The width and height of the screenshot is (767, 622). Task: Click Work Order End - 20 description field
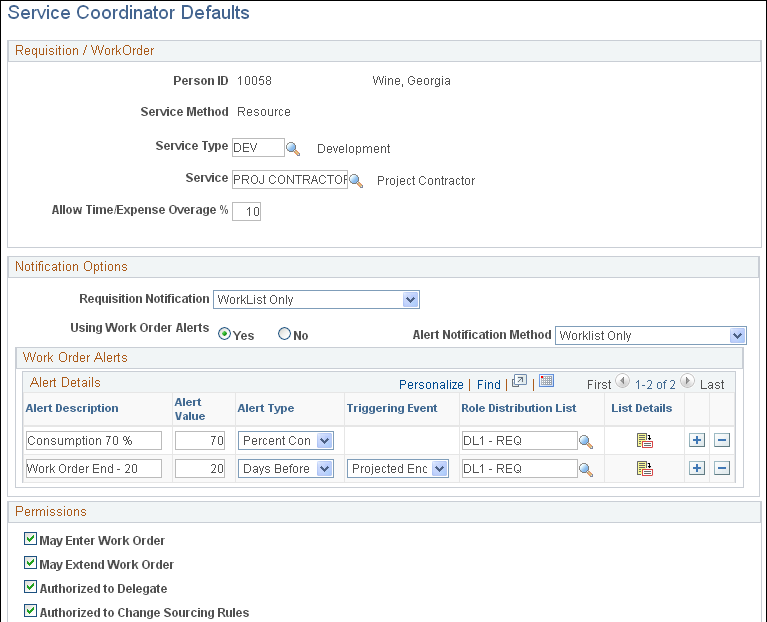[x=93, y=468]
